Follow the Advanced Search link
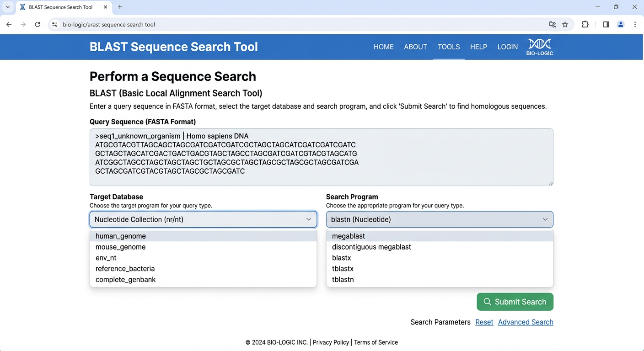 tap(526, 322)
